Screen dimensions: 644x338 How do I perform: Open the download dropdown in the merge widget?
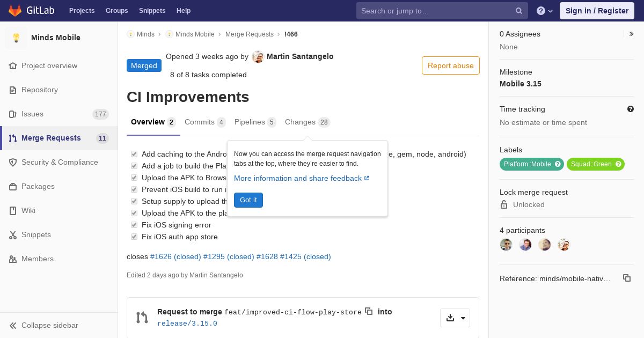pyautogui.click(x=455, y=318)
